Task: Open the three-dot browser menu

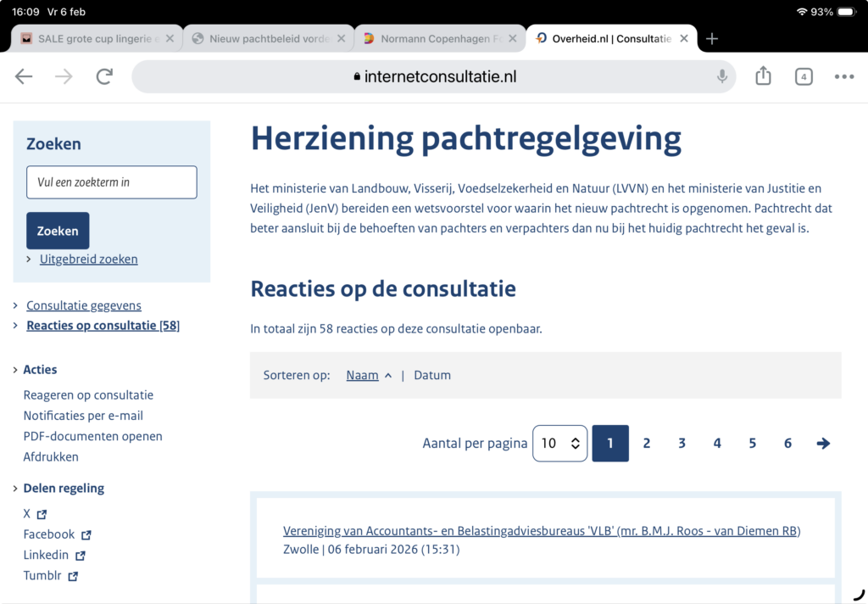Action: click(x=844, y=76)
